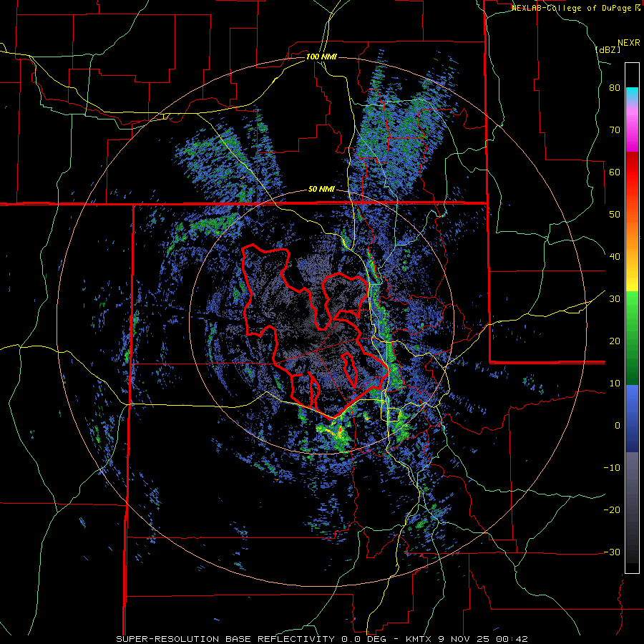This screenshot has width=644, height=644.
Task: Click the '100 NMI' range ring label
Action: (321, 57)
